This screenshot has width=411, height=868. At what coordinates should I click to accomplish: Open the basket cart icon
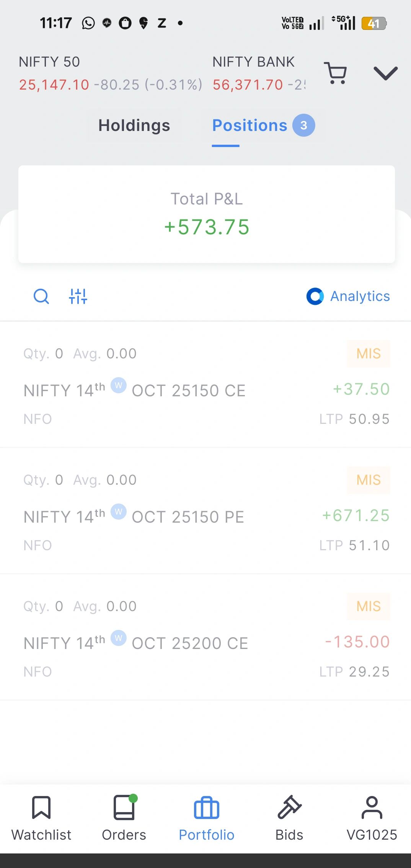tap(336, 73)
